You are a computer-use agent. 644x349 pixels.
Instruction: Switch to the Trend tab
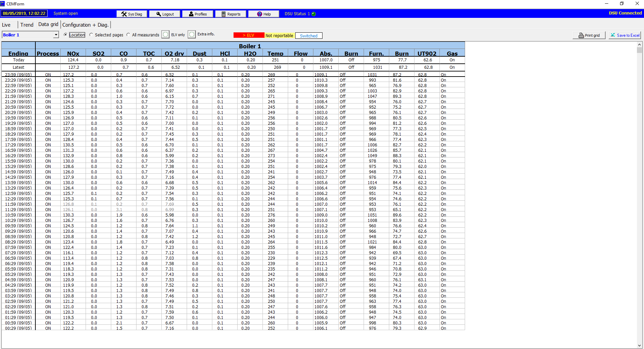coord(27,25)
